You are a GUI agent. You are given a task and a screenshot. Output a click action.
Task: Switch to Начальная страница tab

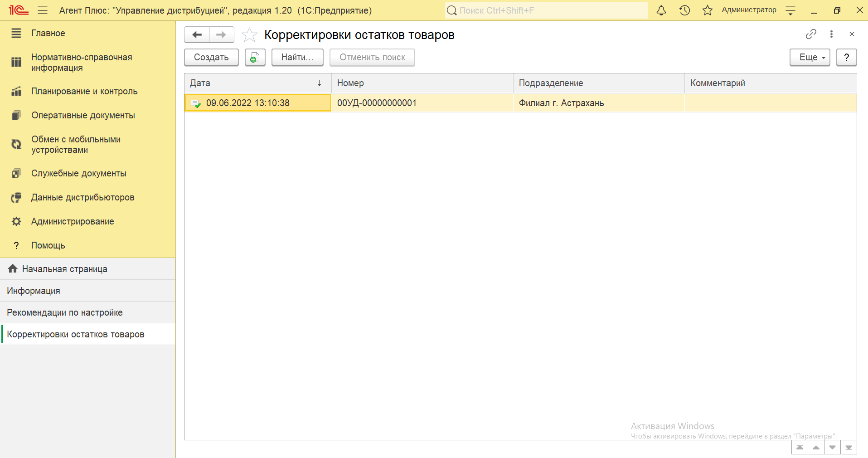[88, 269]
